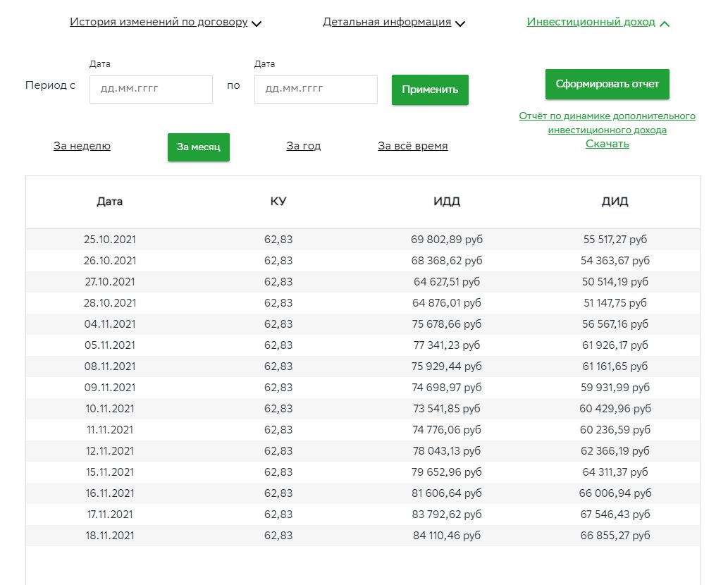Screen dimensions: 728x585
Task: Click date cell 12.11.2021
Action: [x=109, y=451]
